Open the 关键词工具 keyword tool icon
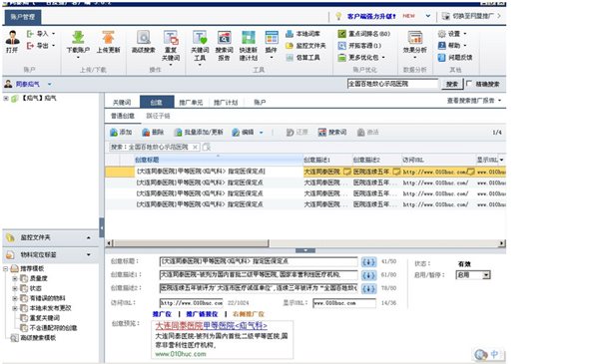Image resolution: width=599 pixels, height=364 pixels. tap(200, 38)
